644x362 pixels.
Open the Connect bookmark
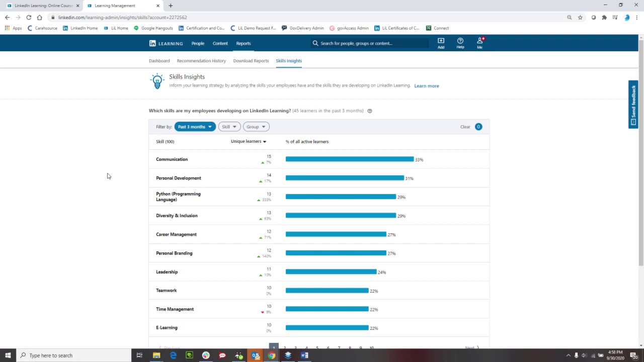pos(437,28)
